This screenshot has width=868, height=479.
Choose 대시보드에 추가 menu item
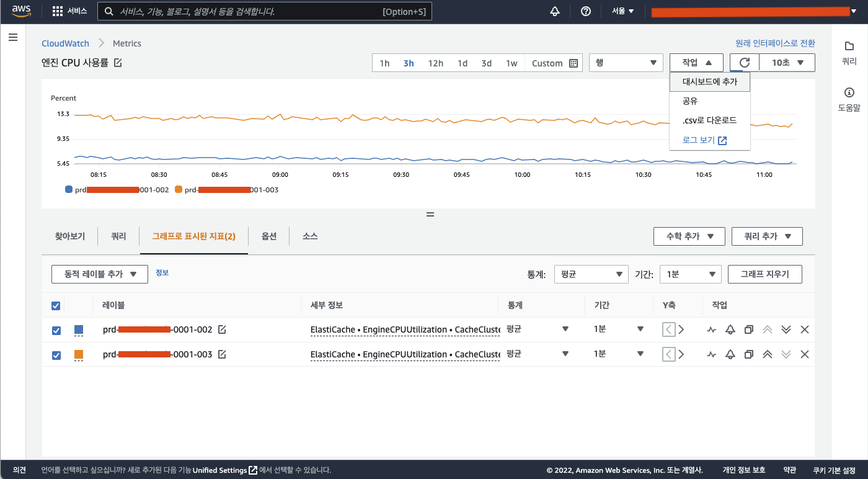click(710, 81)
